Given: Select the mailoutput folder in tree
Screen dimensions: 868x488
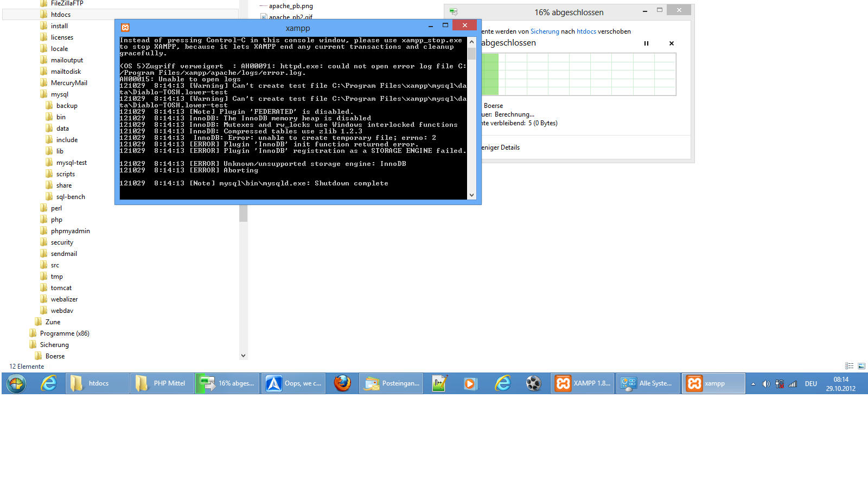Looking at the screenshot, I should click(67, 60).
